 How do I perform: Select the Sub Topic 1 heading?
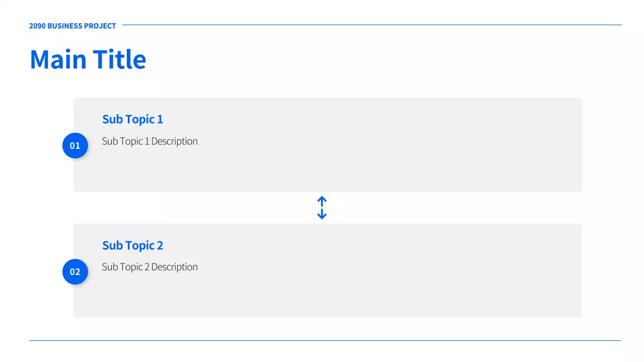click(132, 119)
